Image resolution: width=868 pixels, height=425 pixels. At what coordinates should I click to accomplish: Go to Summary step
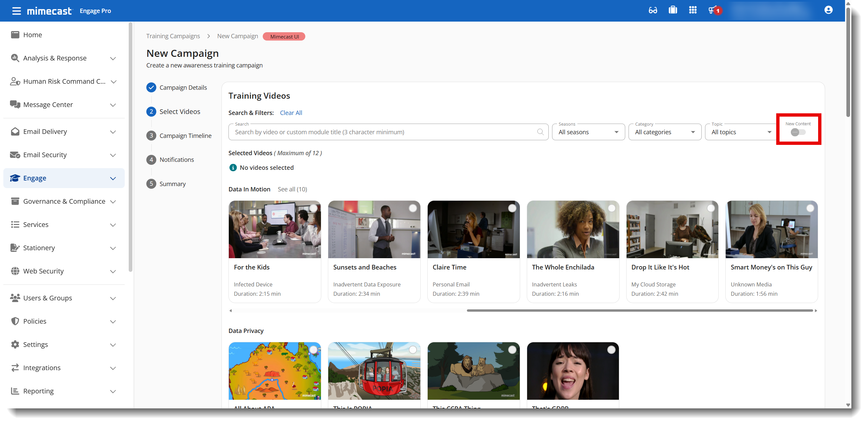click(x=166, y=183)
